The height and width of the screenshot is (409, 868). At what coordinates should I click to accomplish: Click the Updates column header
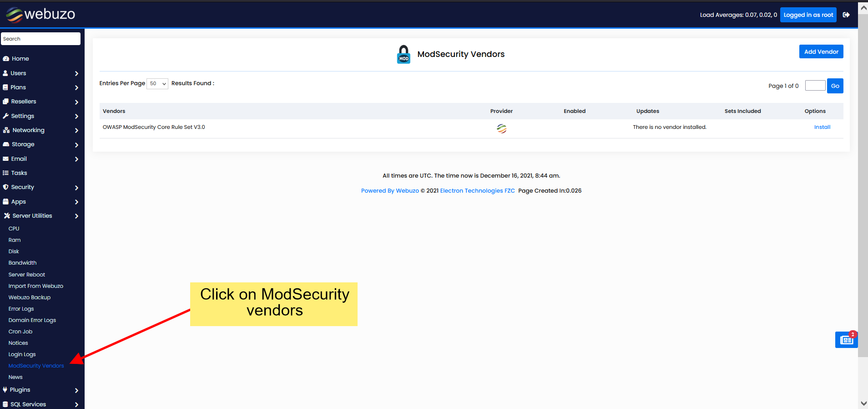click(x=648, y=111)
